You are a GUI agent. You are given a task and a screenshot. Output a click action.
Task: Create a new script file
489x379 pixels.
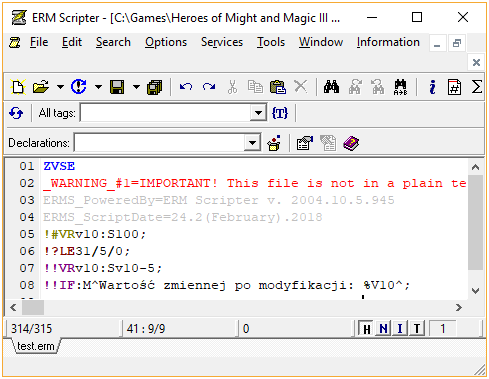tap(18, 87)
